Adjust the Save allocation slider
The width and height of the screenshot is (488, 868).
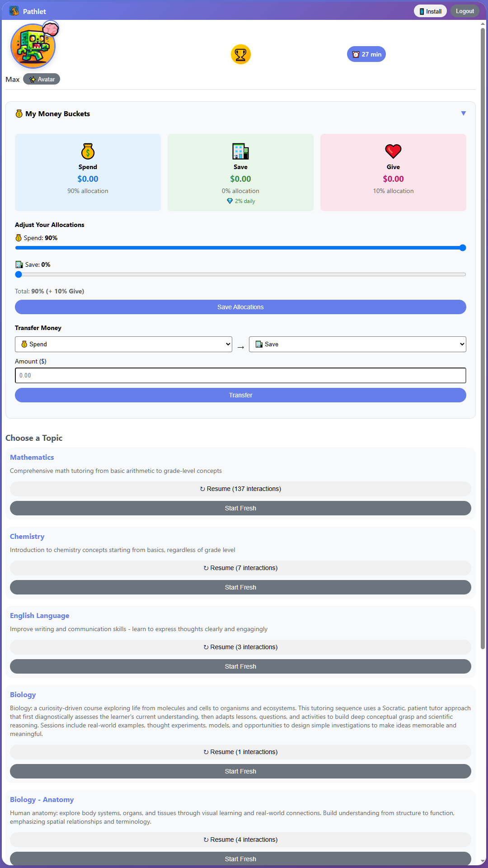[x=240, y=274]
